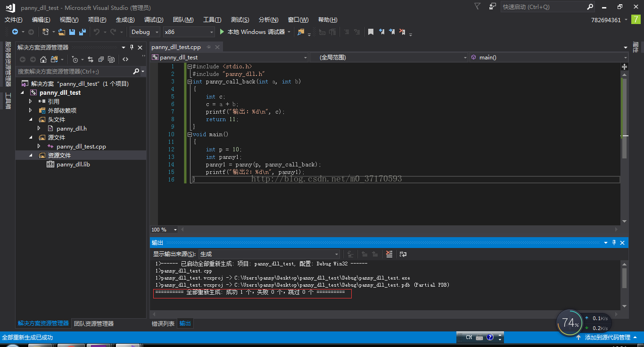Screen dimensions: 644x347
Task: Open the x86 platform dropdown
Action: pos(189,32)
